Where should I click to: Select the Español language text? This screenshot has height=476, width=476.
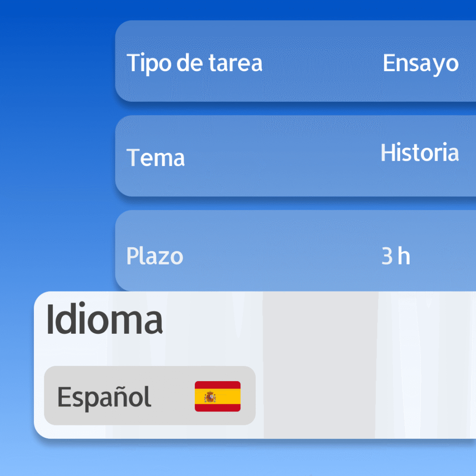pyautogui.click(x=104, y=397)
